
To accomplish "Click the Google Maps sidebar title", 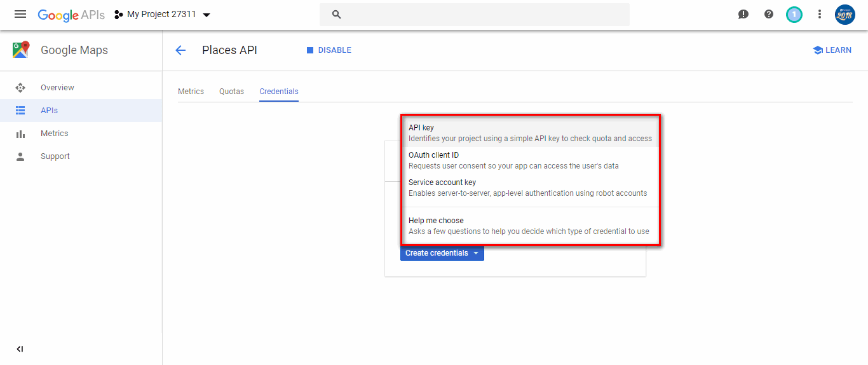I will click(x=74, y=50).
